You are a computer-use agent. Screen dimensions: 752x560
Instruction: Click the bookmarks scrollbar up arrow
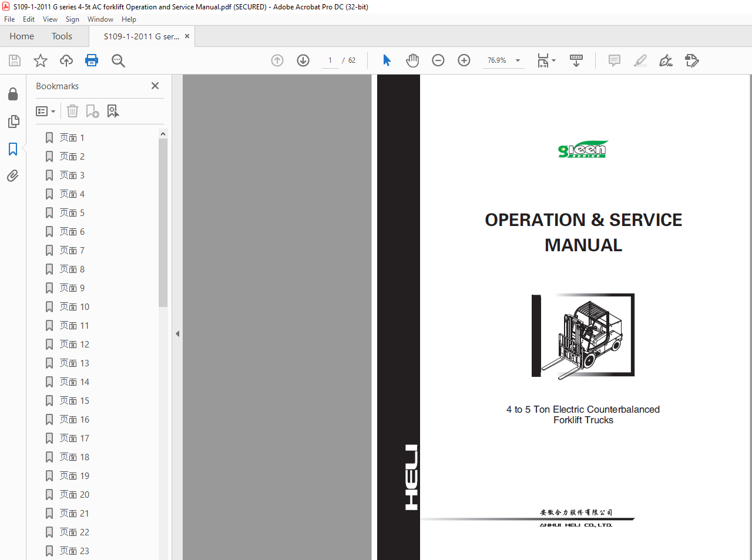(x=163, y=134)
